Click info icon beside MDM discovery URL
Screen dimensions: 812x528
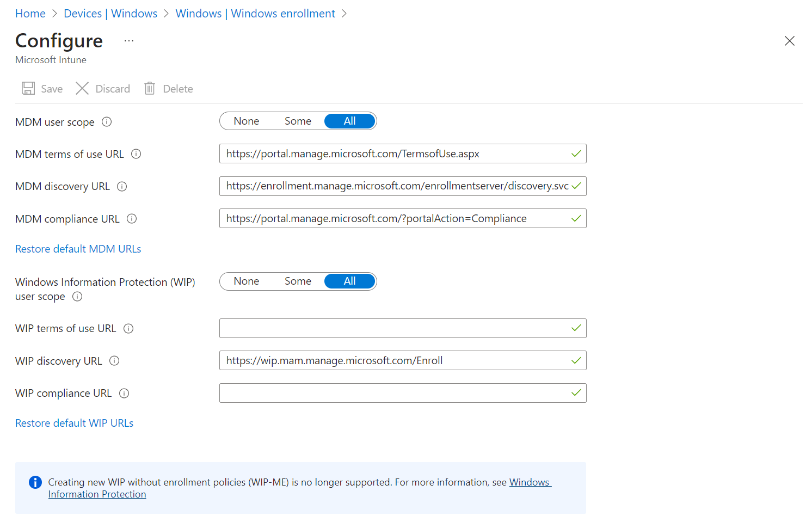click(x=122, y=187)
